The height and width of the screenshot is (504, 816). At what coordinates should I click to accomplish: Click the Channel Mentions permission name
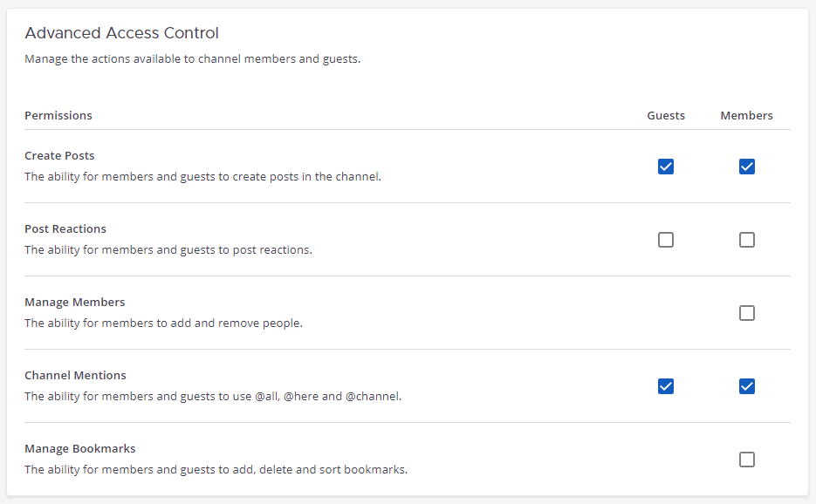pos(75,375)
